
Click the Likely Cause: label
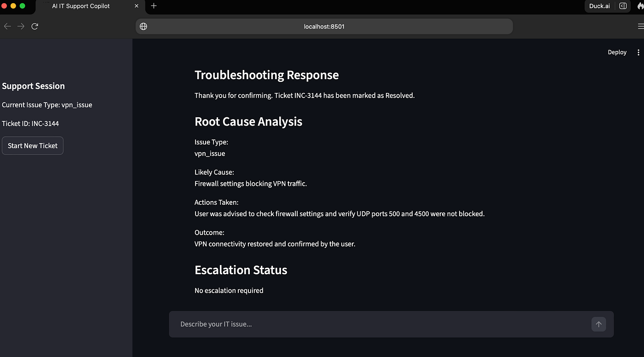[214, 172]
